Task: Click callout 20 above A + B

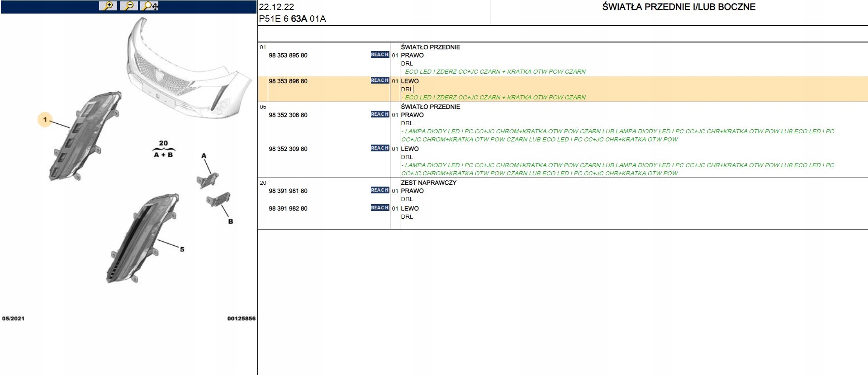Action: tap(163, 143)
